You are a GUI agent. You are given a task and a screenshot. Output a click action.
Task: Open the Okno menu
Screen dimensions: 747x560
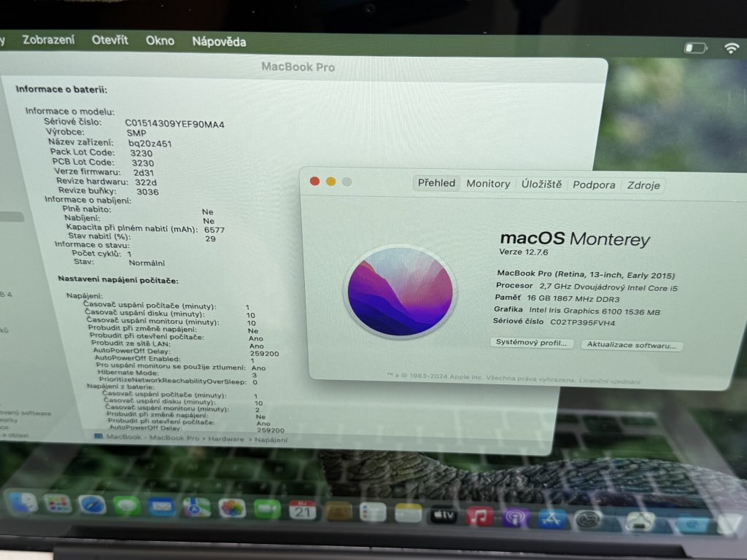(160, 41)
